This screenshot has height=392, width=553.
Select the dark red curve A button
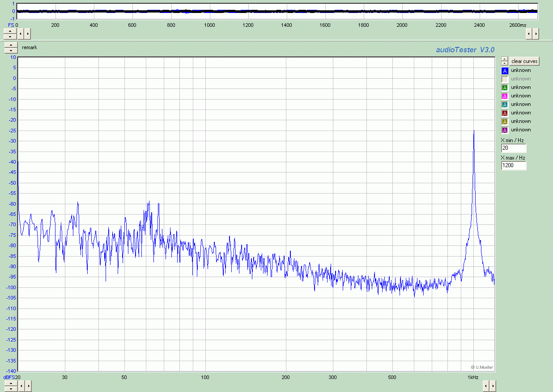pyautogui.click(x=505, y=113)
